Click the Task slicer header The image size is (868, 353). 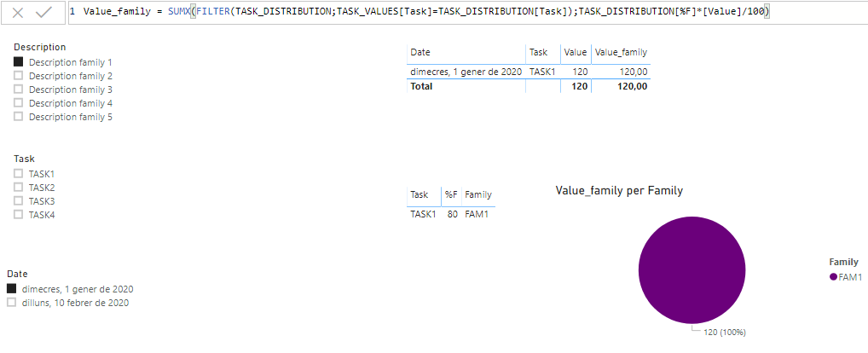25,159
